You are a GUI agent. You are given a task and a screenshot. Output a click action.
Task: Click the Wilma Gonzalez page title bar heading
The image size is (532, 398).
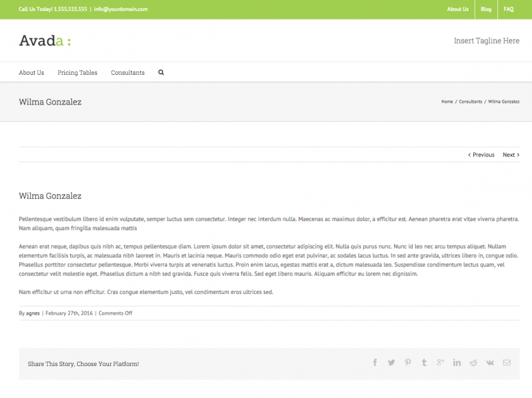pyautogui.click(x=50, y=102)
